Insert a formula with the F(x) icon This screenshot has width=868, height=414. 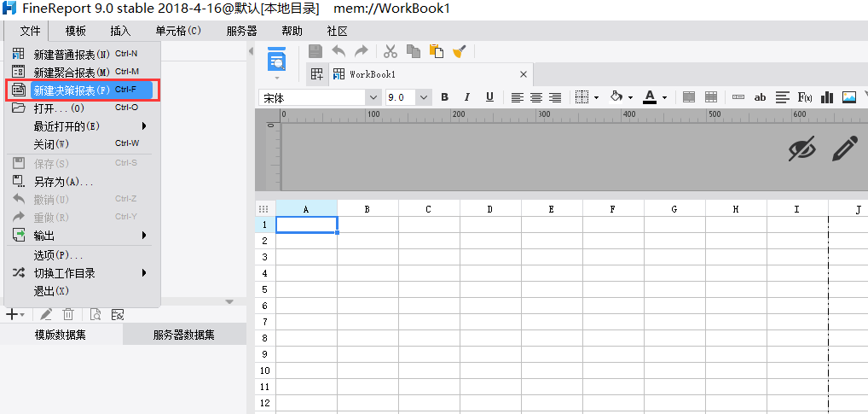(x=804, y=97)
